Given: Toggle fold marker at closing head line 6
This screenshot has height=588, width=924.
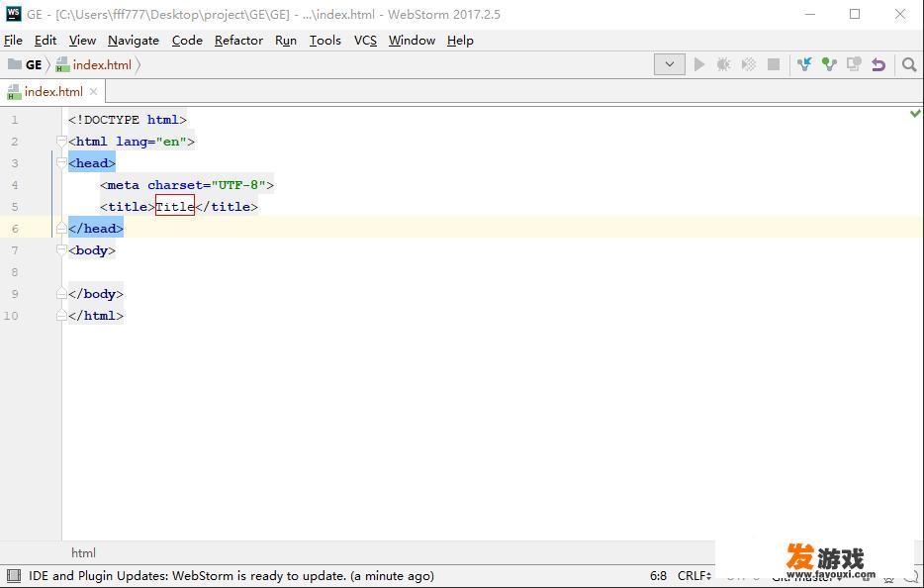Looking at the screenshot, I should click(61, 229).
